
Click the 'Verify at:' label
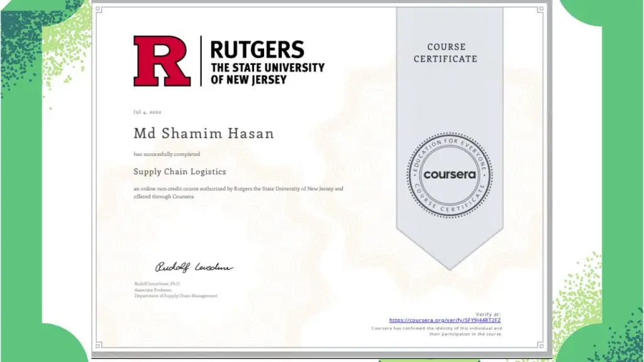488,314
